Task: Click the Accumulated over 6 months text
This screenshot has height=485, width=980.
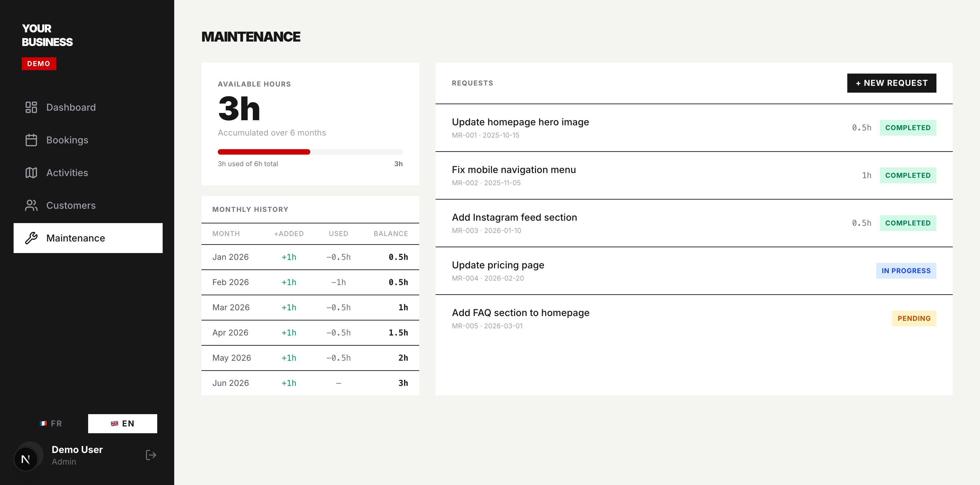Action: [x=272, y=132]
